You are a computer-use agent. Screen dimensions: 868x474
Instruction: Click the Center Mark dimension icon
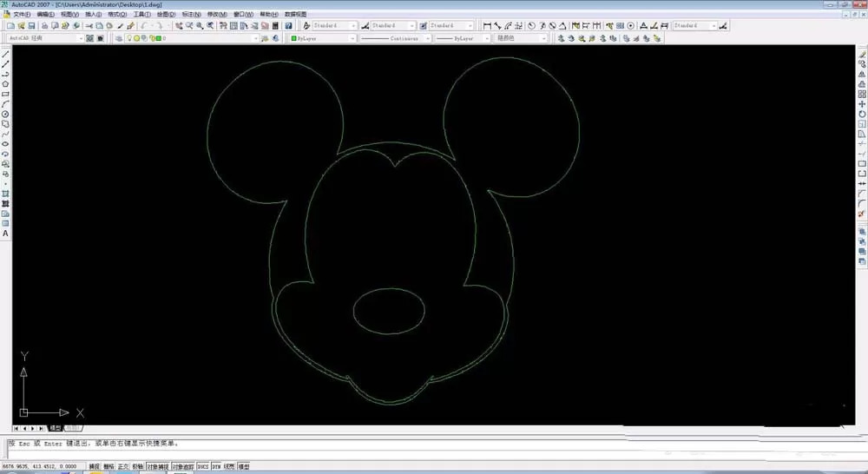coord(630,25)
